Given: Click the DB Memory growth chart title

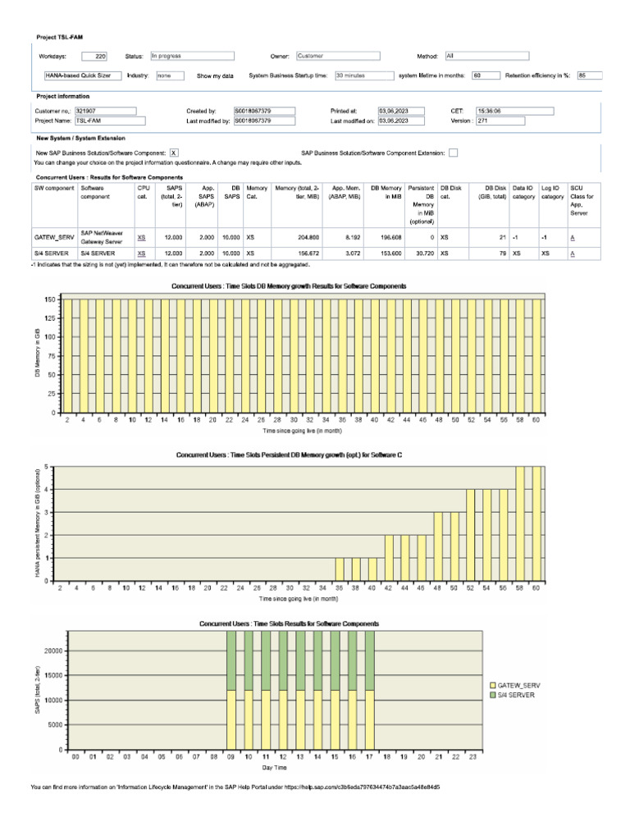Looking at the screenshot, I should (289, 286).
